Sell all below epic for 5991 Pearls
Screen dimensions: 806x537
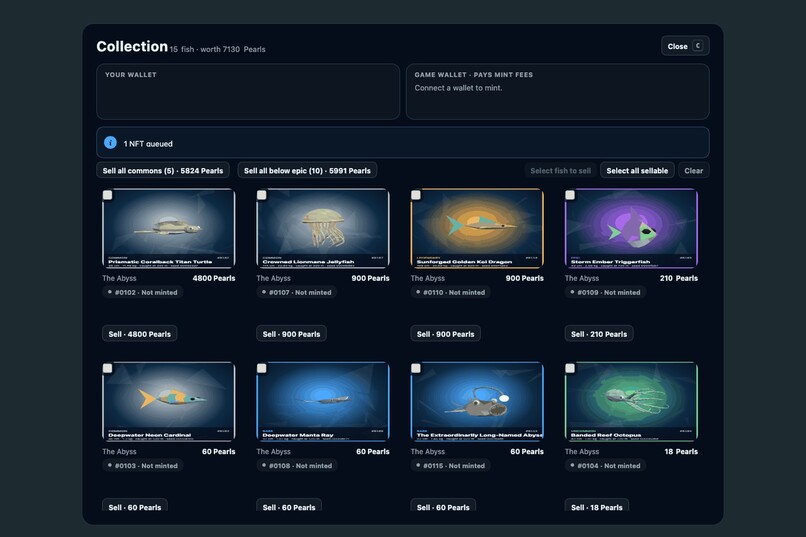point(307,171)
